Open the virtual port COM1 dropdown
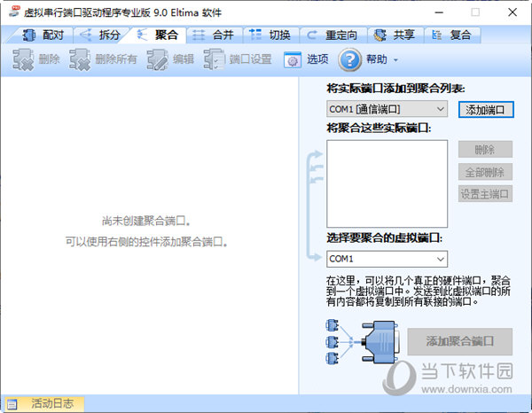Viewport: 532px width, 413px height. click(x=441, y=259)
